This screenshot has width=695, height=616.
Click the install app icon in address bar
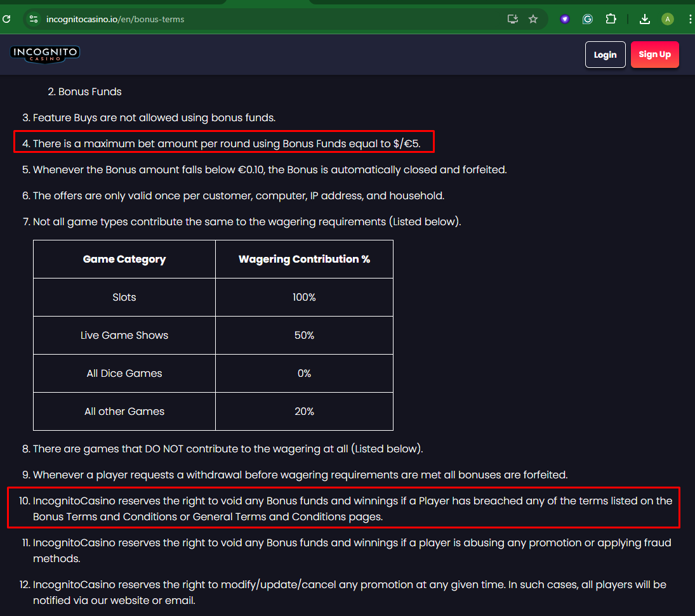tap(513, 19)
